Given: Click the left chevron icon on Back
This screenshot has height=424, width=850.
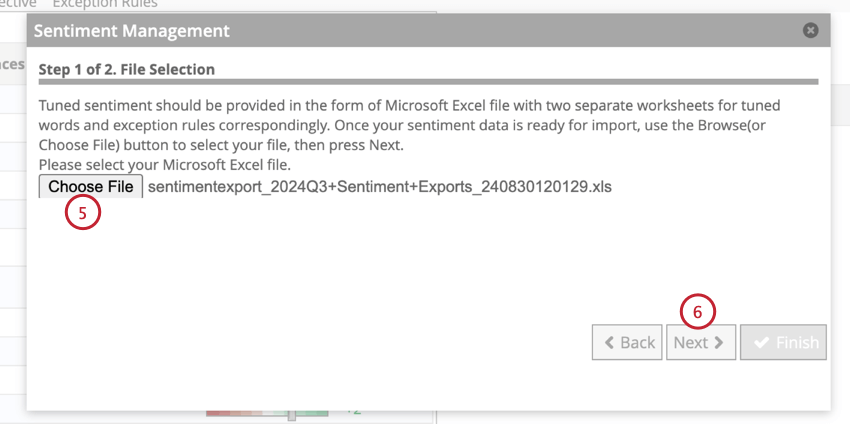Looking at the screenshot, I should [x=608, y=342].
